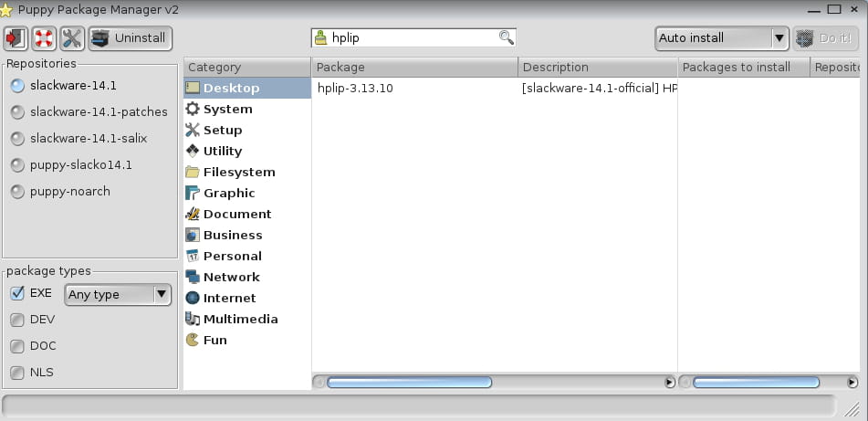Select the Network category

pyautogui.click(x=247, y=277)
